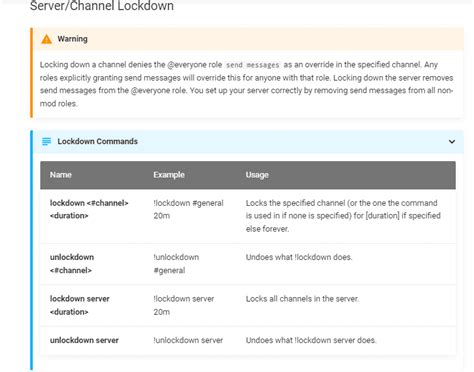Click the send messages inline code text

point(253,65)
